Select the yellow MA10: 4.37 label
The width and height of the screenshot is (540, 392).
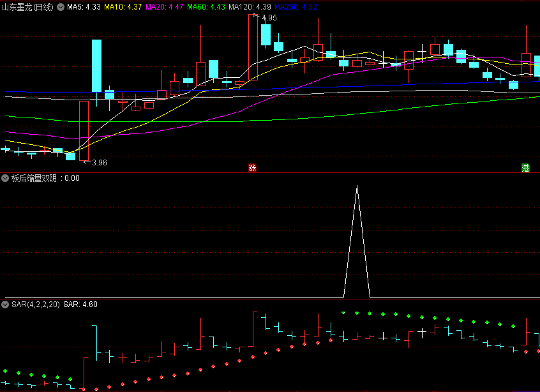[123, 7]
